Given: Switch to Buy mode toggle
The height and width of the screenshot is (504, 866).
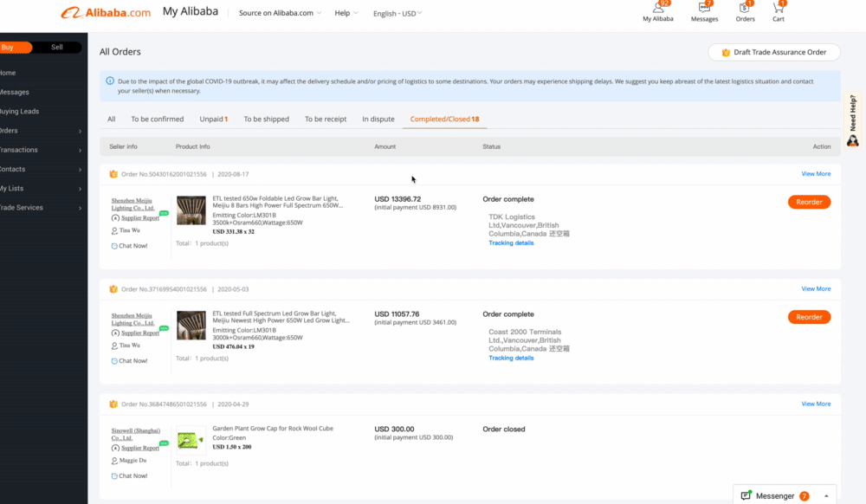Looking at the screenshot, I should point(15,48).
